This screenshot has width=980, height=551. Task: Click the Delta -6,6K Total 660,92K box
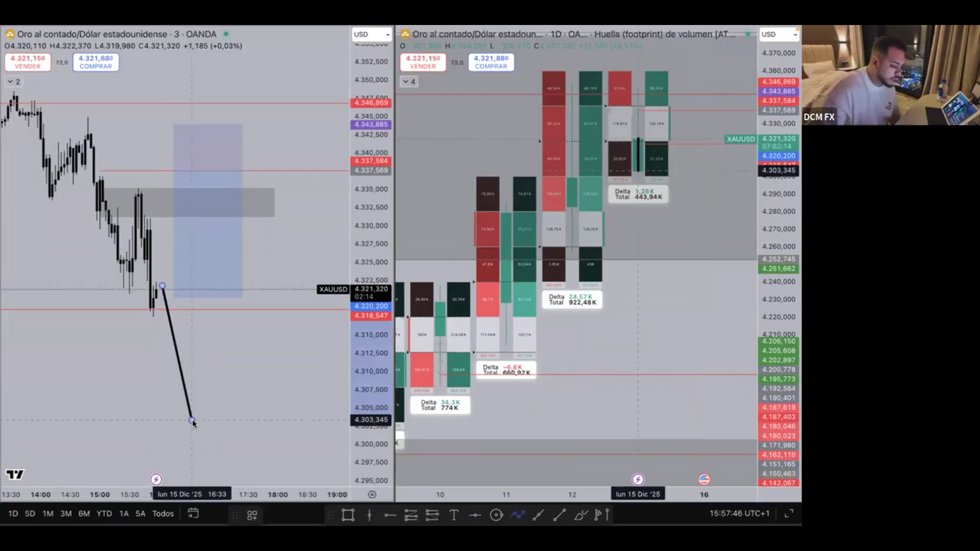(x=506, y=370)
